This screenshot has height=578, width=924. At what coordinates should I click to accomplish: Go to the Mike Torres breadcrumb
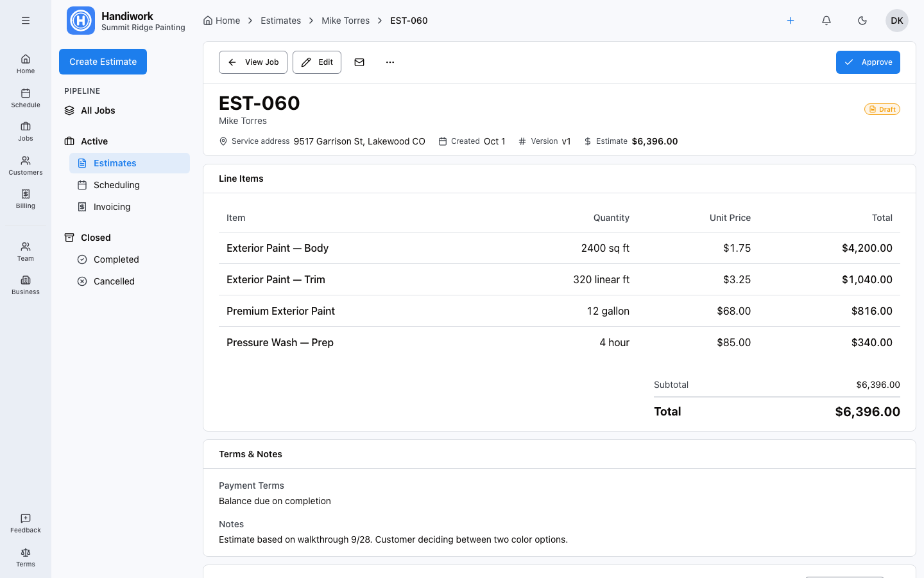(x=345, y=21)
